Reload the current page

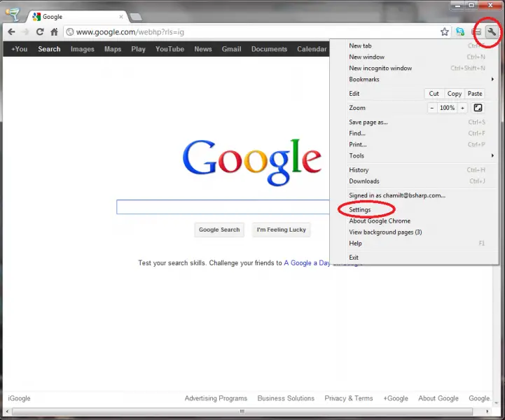[x=40, y=32]
